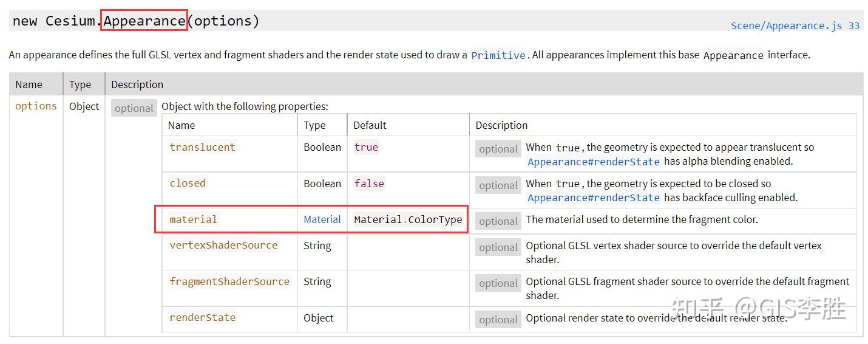This screenshot has width=868, height=344.
Task: Click the false default value for closed
Action: pyautogui.click(x=369, y=184)
